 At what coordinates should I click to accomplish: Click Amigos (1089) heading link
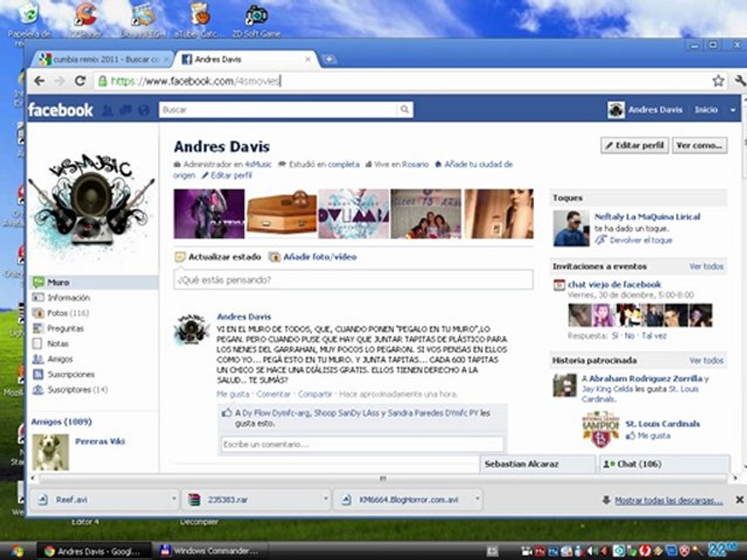click(x=61, y=422)
